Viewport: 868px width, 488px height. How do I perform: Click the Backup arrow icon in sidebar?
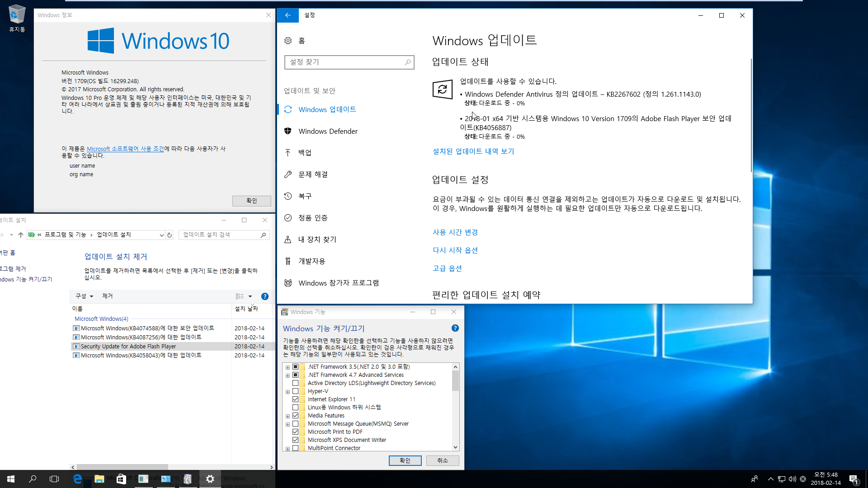click(288, 153)
